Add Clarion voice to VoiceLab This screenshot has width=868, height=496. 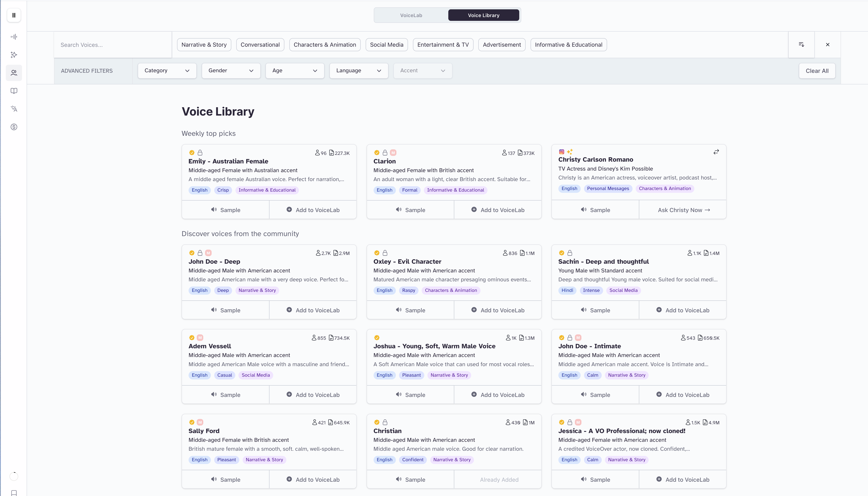[498, 210]
